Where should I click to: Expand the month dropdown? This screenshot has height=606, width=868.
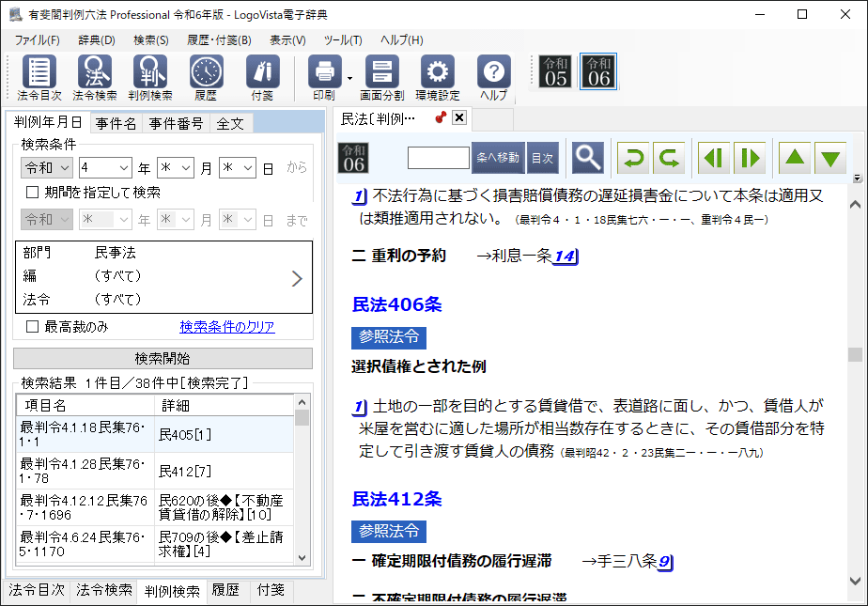176,167
